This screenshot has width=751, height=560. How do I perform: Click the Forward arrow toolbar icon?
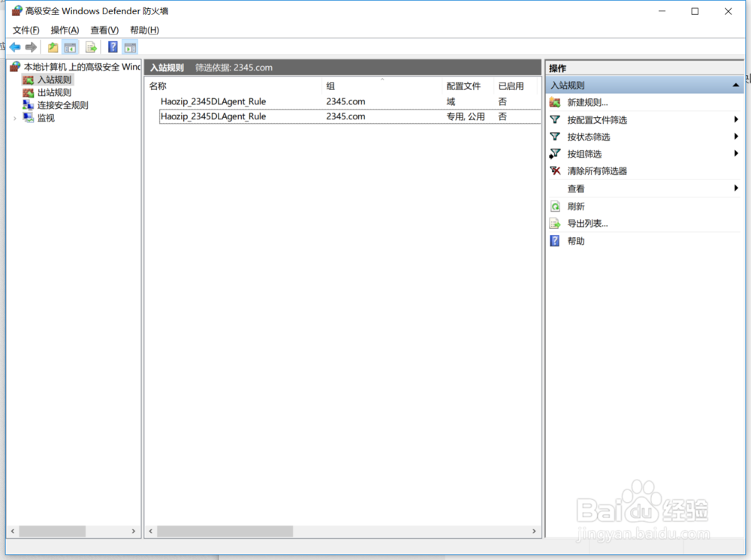pyautogui.click(x=31, y=47)
